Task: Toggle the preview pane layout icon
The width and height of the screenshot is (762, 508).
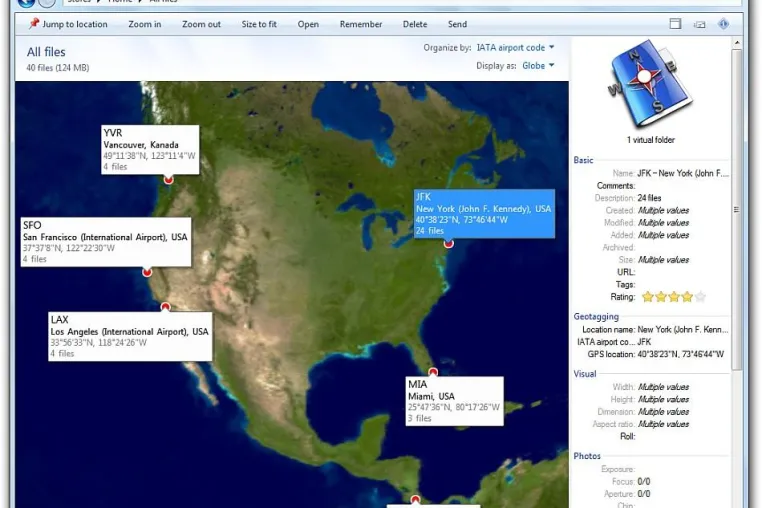Action: point(675,24)
